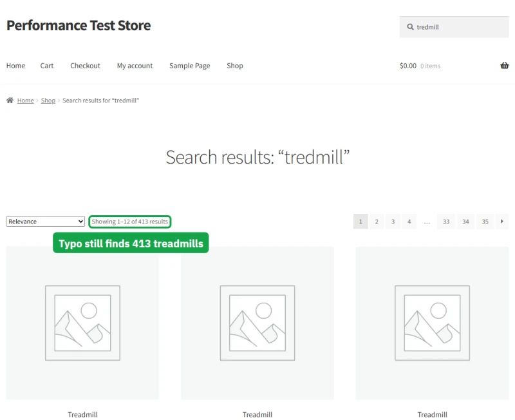The width and height of the screenshot is (515, 420).
Task: Open the first Treadmill product image
Action: tap(82, 323)
